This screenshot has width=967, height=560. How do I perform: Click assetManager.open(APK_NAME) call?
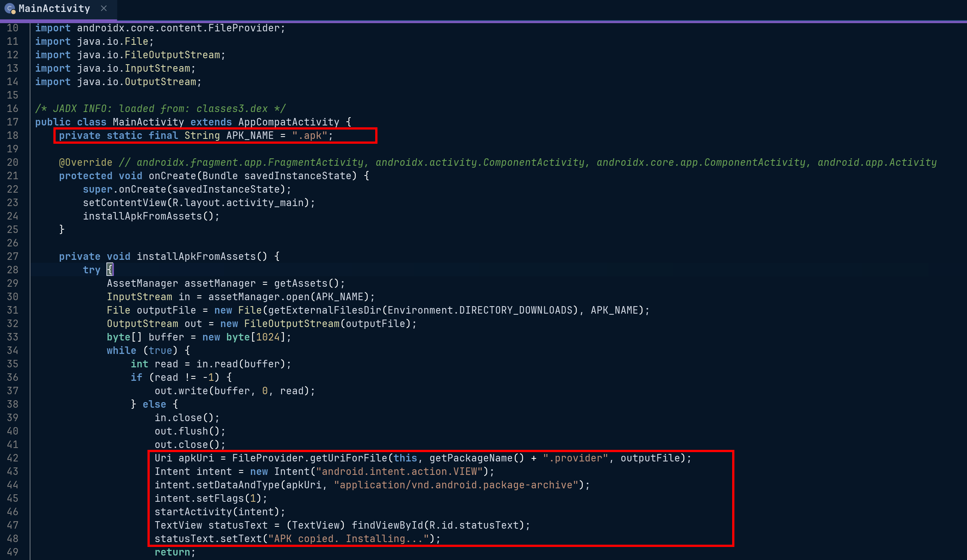[x=289, y=297]
